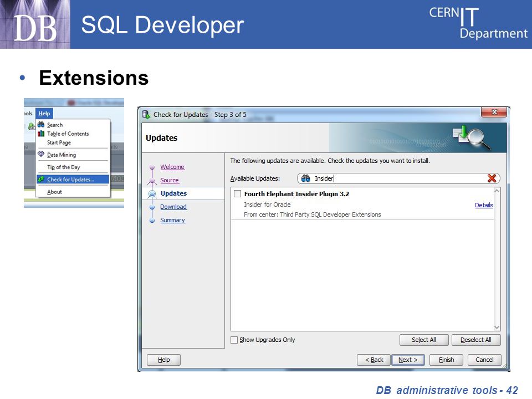The height and width of the screenshot is (399, 532).
Task: Click the Source step bullet icon
Action: tap(152, 181)
